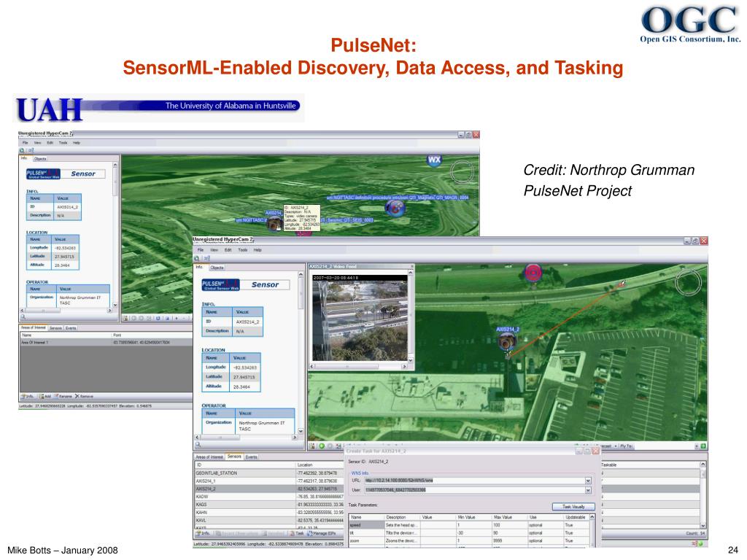Click second toolbar icon in front window
747x560 pixels.
click(206, 258)
